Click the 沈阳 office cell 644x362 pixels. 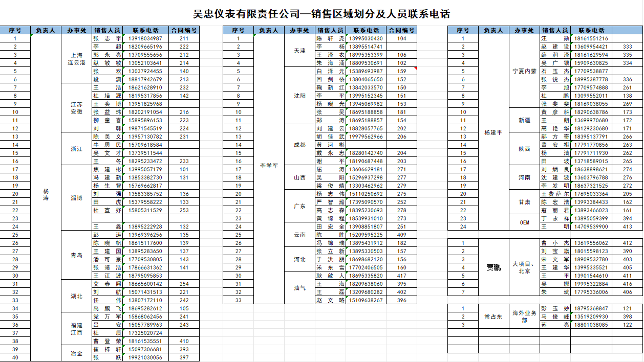pos(299,96)
